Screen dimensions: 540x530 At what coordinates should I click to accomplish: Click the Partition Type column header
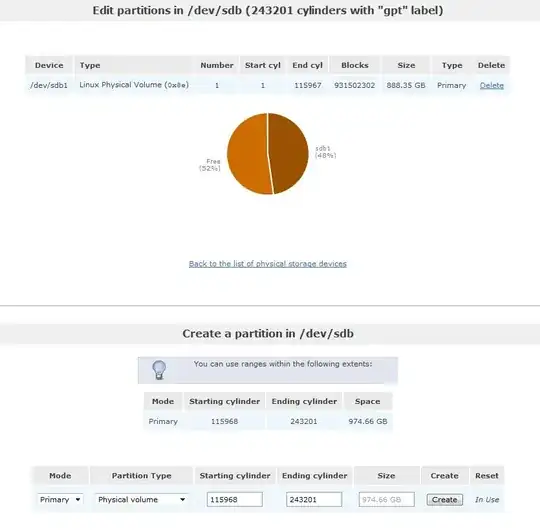coord(142,476)
